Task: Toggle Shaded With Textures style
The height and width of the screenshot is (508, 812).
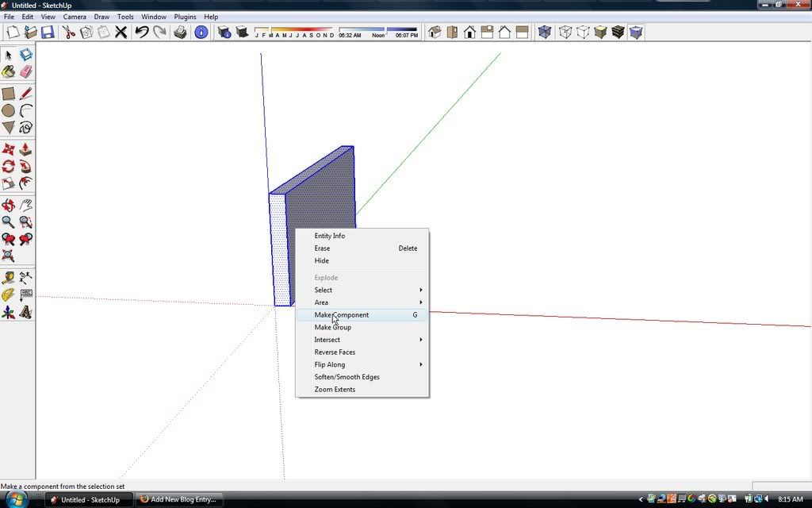Action: (x=619, y=32)
